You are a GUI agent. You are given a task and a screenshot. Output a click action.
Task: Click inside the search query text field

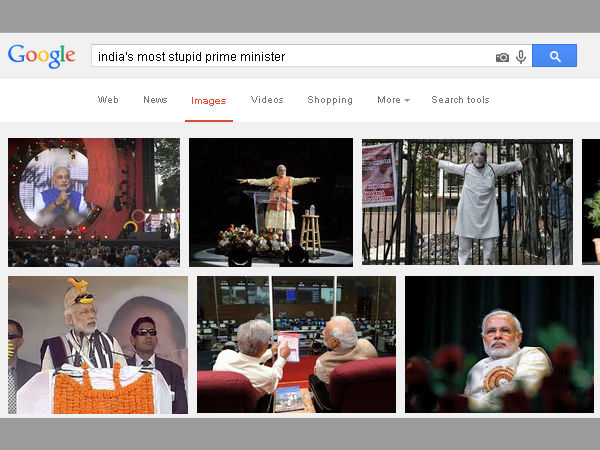(x=290, y=57)
